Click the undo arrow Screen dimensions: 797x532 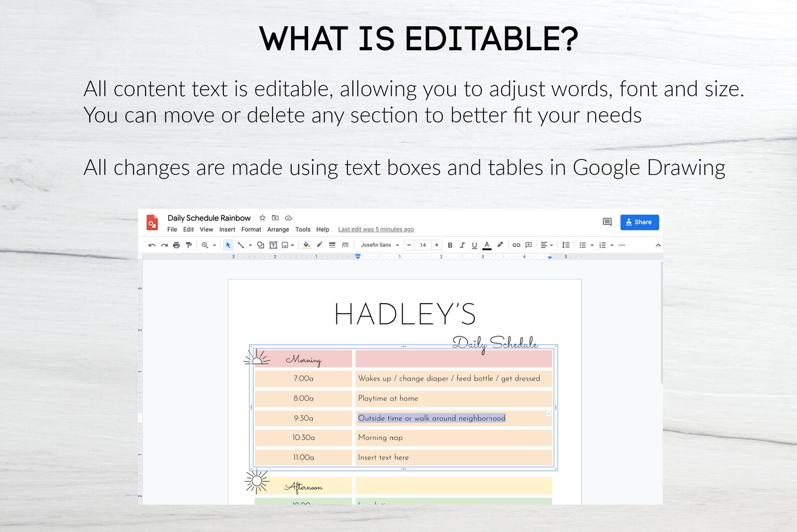point(152,245)
